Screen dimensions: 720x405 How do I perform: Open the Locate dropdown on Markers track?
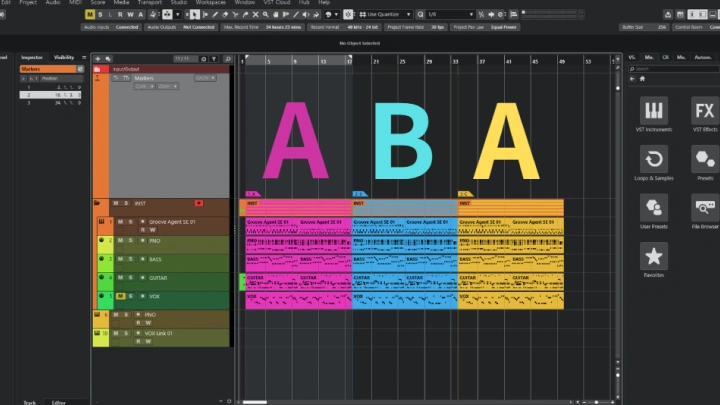[205, 78]
